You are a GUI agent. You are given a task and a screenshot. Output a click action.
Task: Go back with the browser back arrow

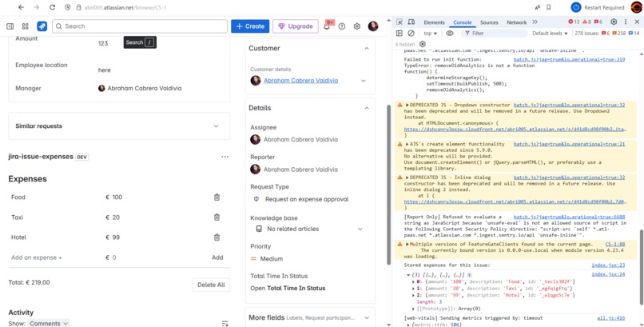tap(21, 7)
